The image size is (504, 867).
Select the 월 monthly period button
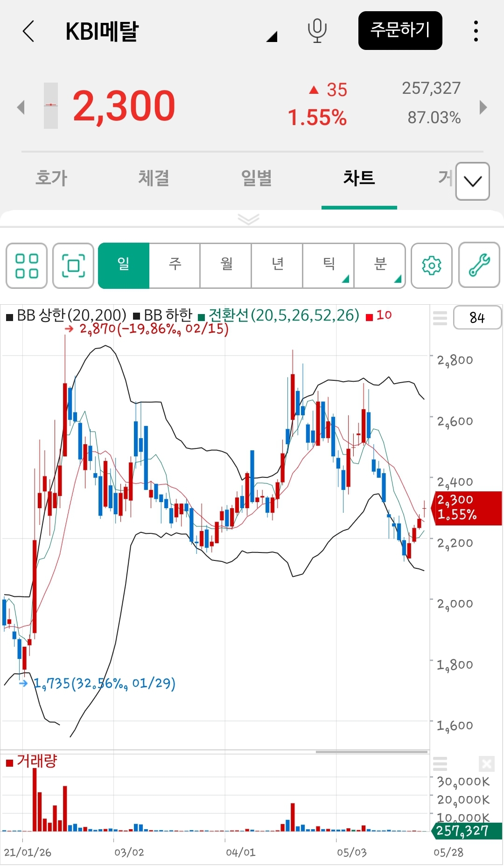coord(226,266)
